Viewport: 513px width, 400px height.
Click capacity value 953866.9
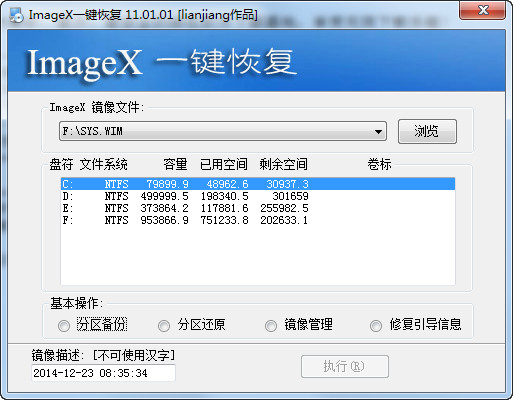(164, 220)
